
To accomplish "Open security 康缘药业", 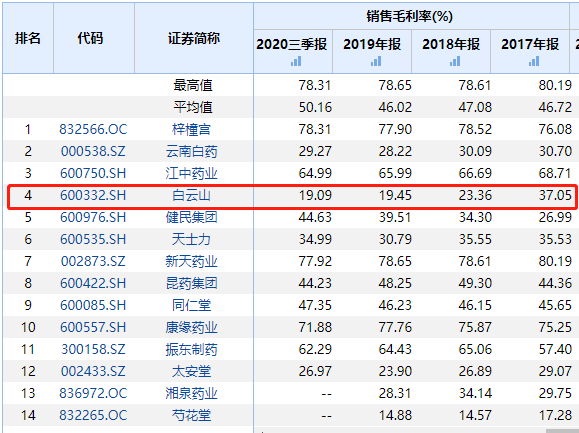I will [192, 327].
